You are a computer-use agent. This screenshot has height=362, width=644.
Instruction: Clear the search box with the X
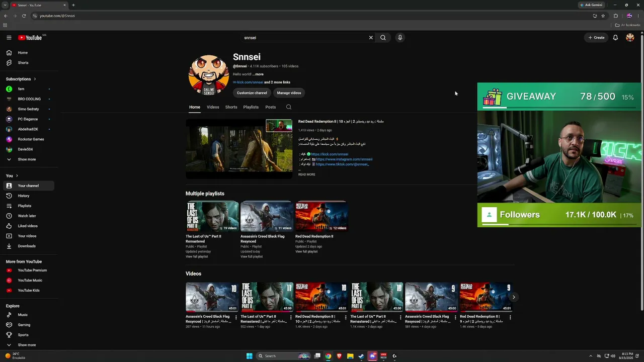pos(371,38)
